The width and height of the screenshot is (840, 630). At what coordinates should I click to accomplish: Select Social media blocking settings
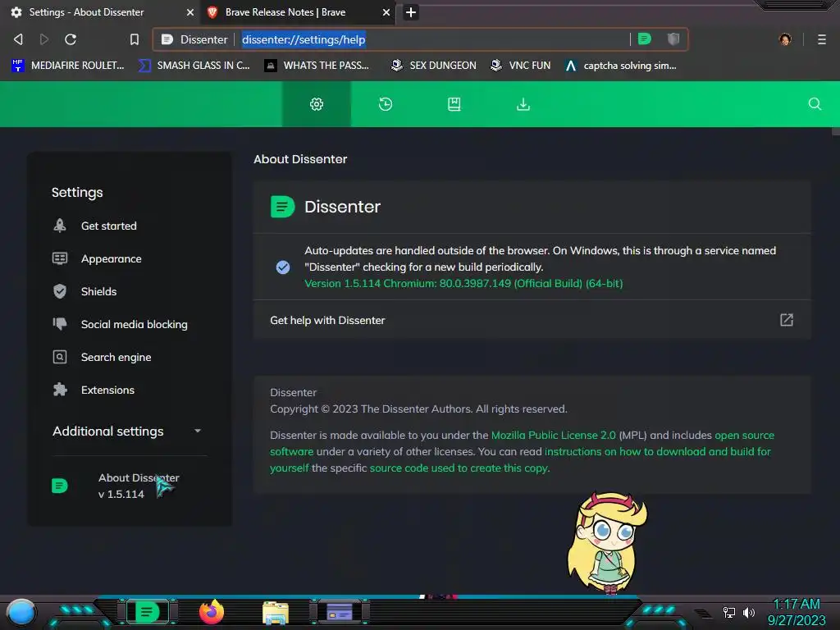[x=134, y=324]
